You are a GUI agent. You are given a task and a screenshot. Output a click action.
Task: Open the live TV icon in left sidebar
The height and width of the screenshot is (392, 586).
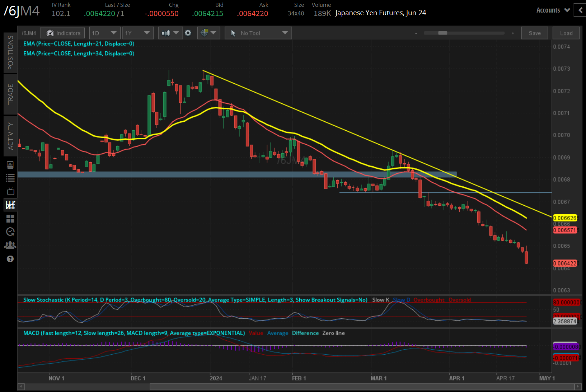click(10, 191)
